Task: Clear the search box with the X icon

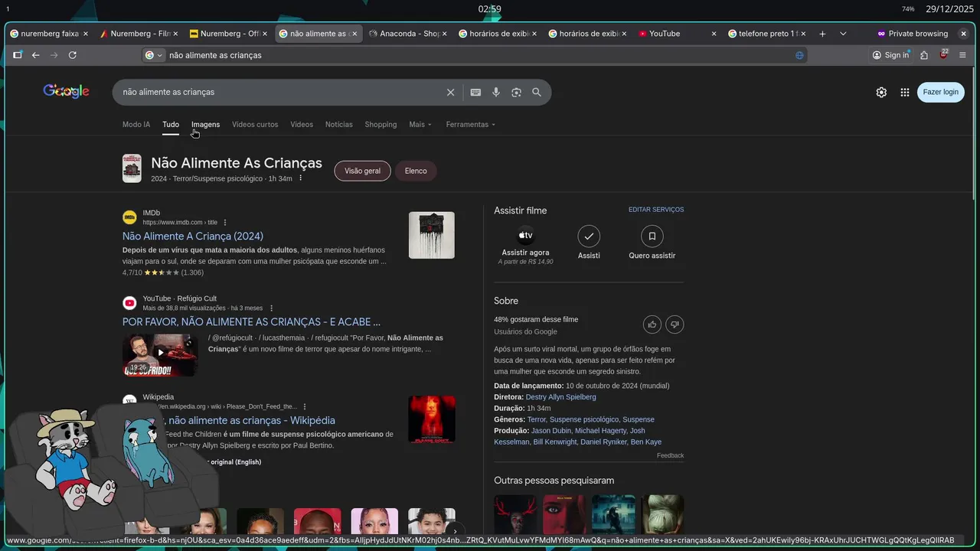Action: coord(451,92)
